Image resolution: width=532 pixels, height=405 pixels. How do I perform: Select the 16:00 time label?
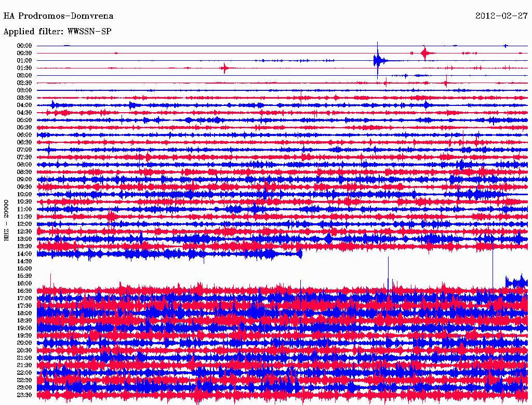[x=24, y=283]
